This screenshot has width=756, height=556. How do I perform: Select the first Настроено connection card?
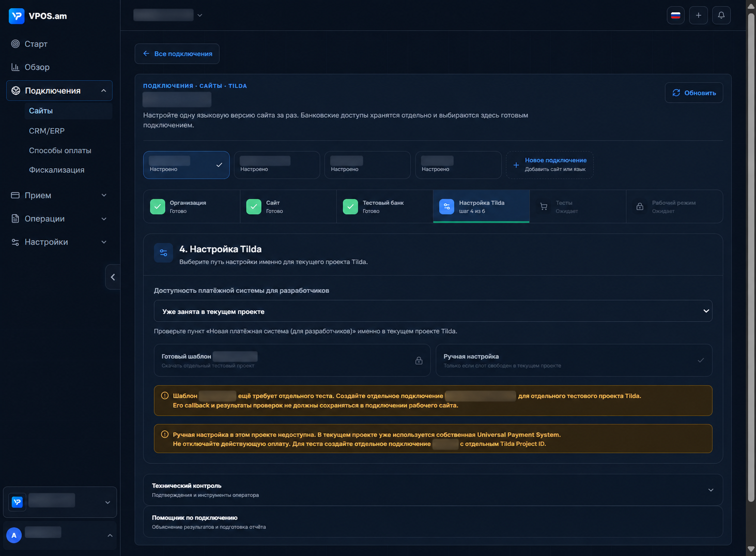coord(187,165)
